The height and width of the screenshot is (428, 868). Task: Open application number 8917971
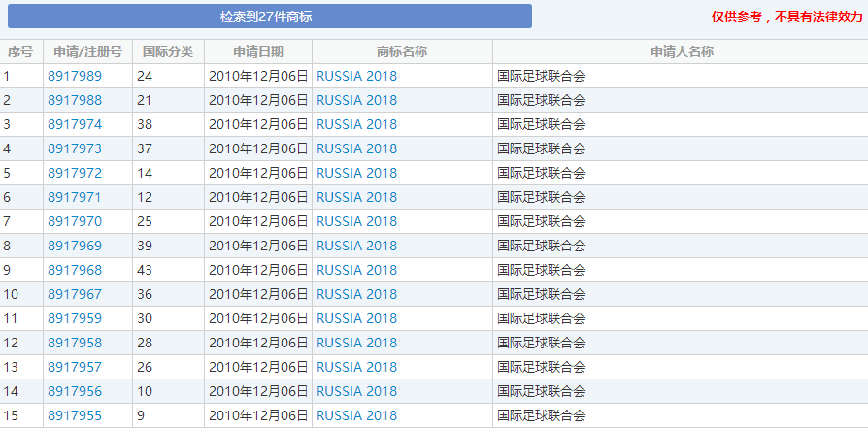[75, 198]
